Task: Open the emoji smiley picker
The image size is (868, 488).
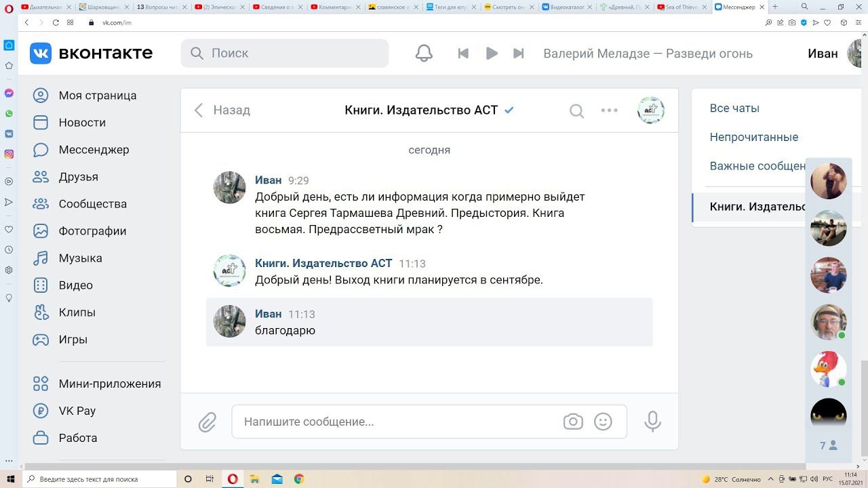Action: click(x=603, y=422)
